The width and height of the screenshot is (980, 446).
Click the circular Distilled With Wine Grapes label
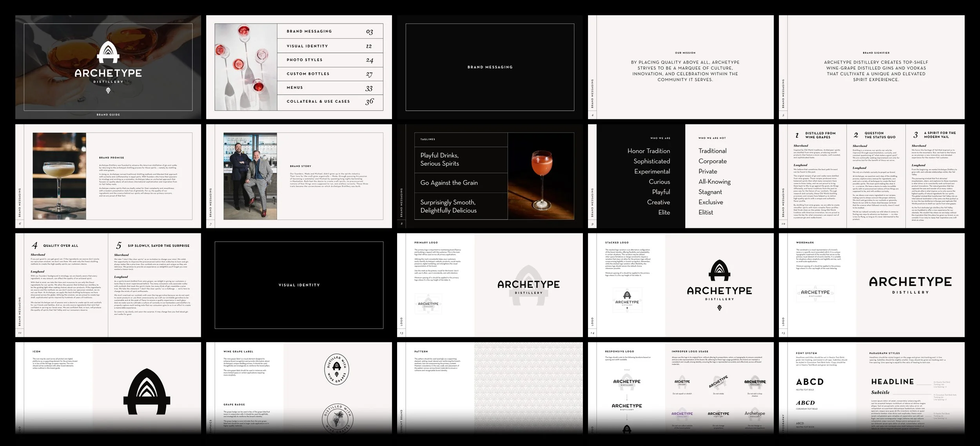tap(337, 369)
